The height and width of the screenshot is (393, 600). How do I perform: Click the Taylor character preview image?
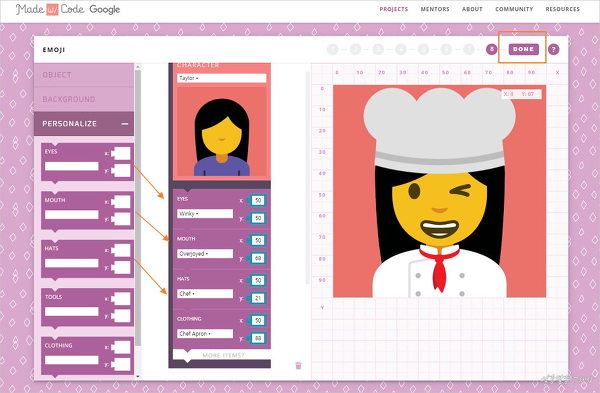[222, 132]
